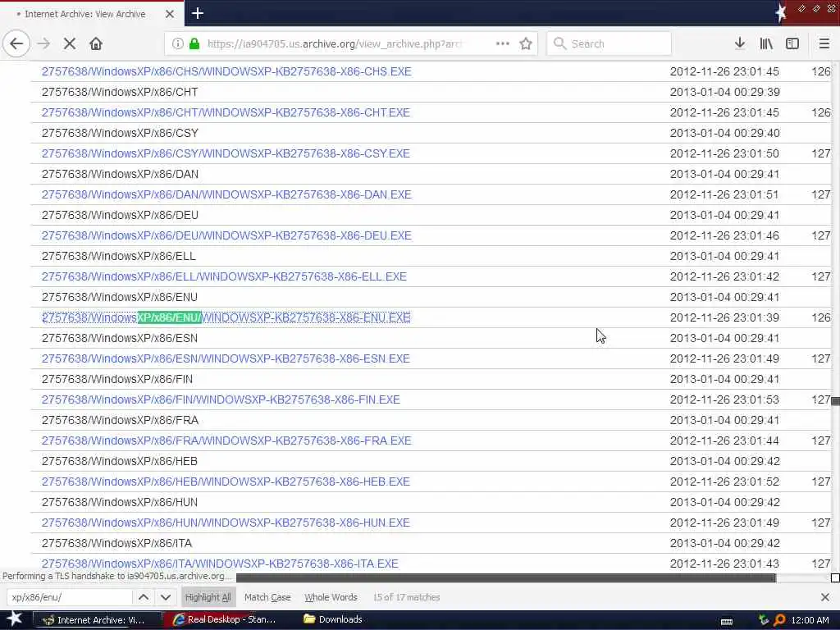The height and width of the screenshot is (630, 840).
Task: Click the forward navigation arrow
Action: [44, 43]
